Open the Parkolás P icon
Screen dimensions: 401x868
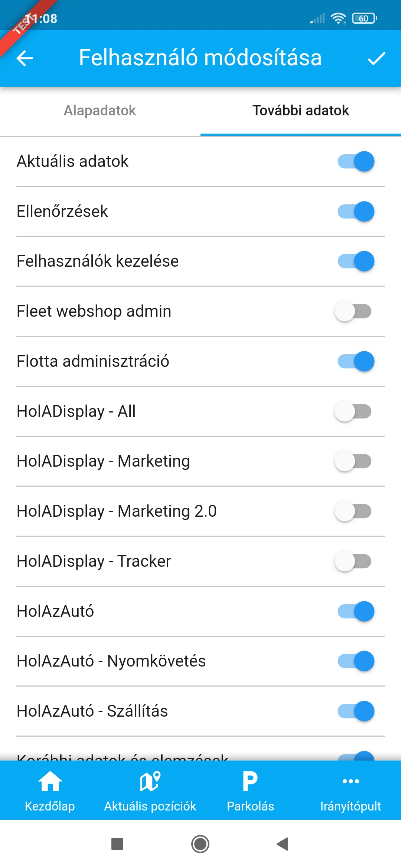(250, 781)
